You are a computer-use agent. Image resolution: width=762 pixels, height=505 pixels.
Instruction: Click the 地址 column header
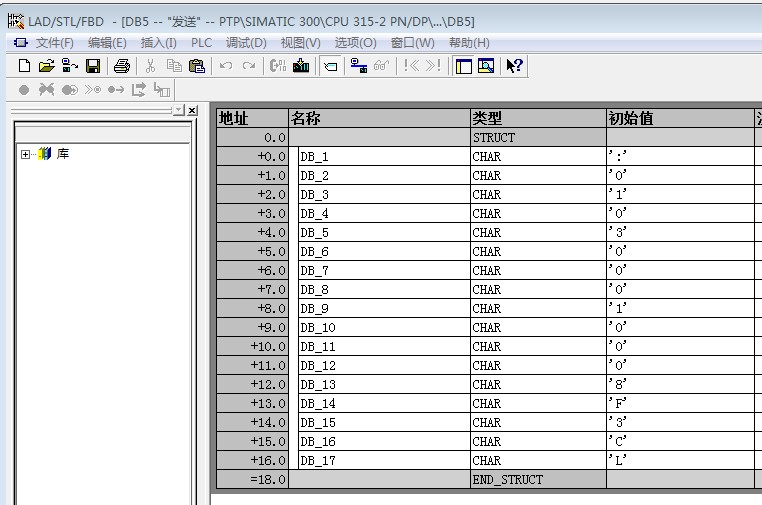click(x=252, y=118)
